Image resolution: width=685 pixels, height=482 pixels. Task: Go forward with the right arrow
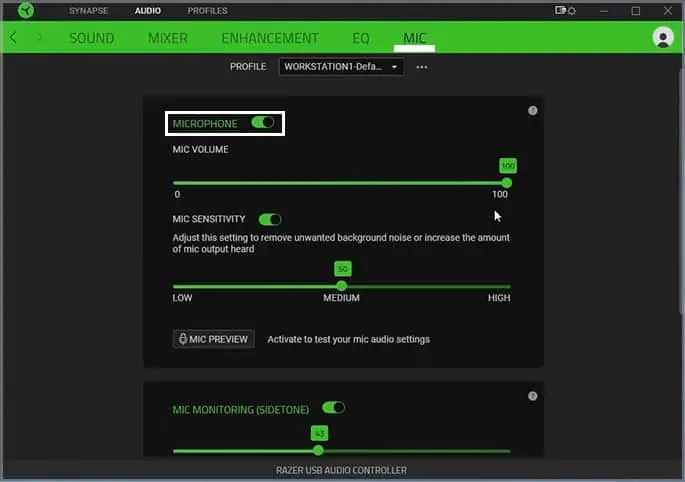point(39,38)
